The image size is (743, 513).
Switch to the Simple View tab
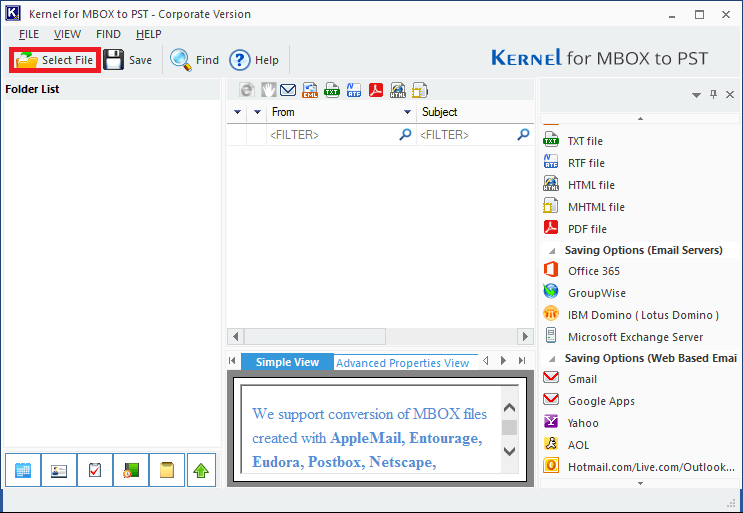pos(287,362)
